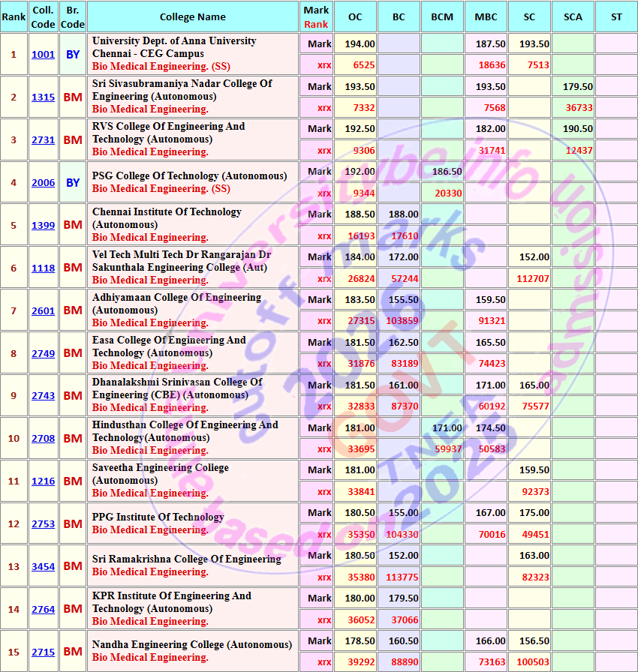Select Sri Ramakrishna College Of Engineering name
This screenshot has height=672, width=638.
[x=186, y=559]
